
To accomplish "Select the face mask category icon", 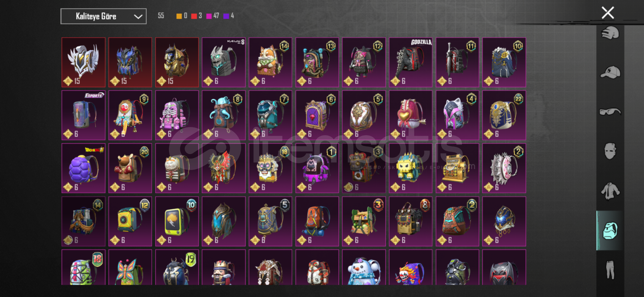I will tap(610, 151).
